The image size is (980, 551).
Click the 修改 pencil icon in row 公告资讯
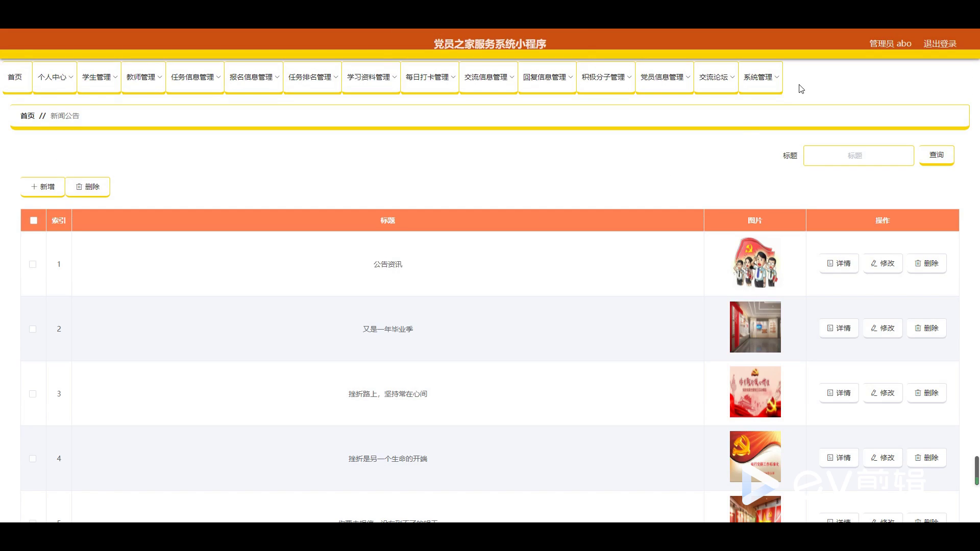(x=874, y=263)
